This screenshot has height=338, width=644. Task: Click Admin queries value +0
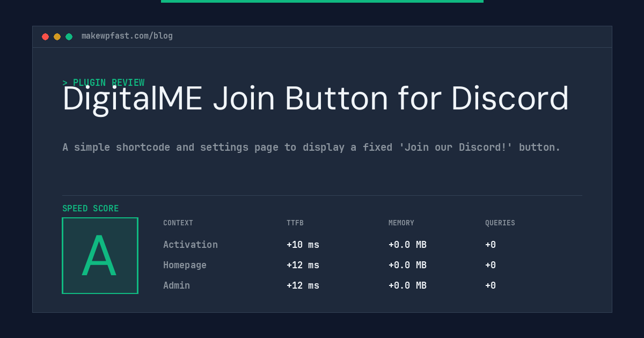491,285
